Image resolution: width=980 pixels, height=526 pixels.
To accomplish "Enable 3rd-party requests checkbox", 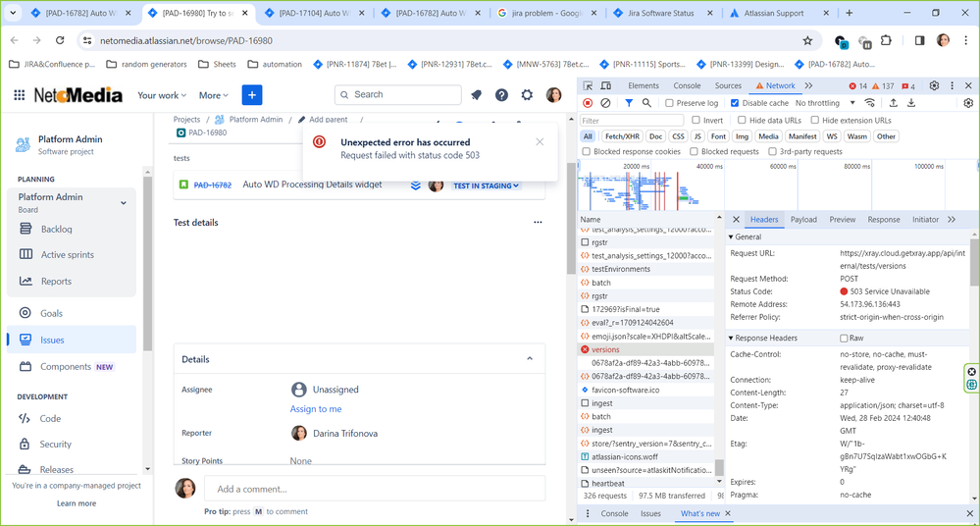I will click(x=772, y=151).
